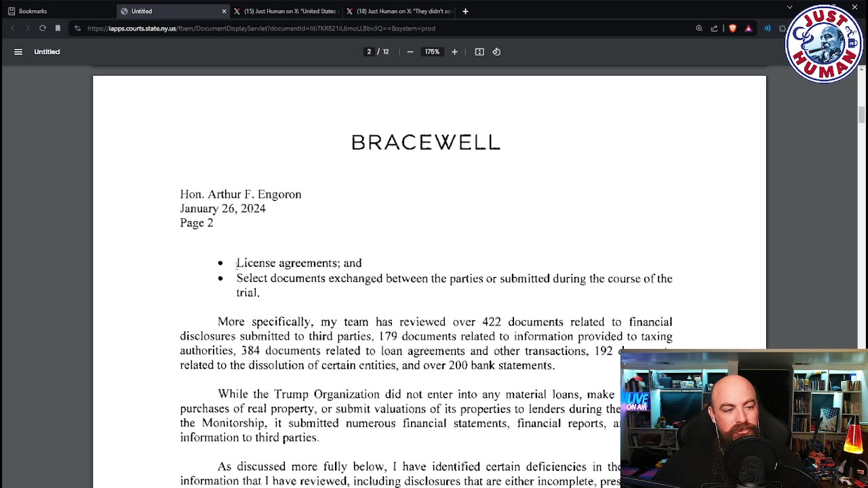Reload the current page
Screen dimensions: 868x488
tap(43, 28)
